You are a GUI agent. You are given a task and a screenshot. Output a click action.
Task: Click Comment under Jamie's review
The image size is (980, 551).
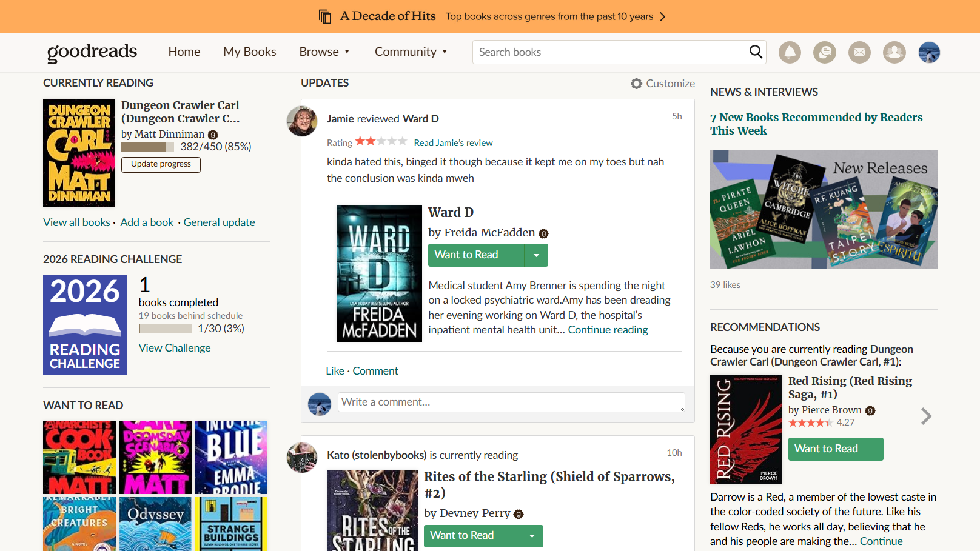375,371
